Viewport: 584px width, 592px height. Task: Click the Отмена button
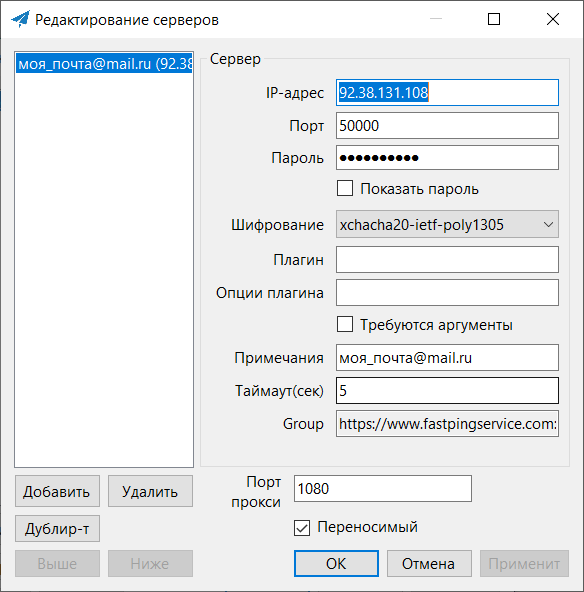(429, 563)
